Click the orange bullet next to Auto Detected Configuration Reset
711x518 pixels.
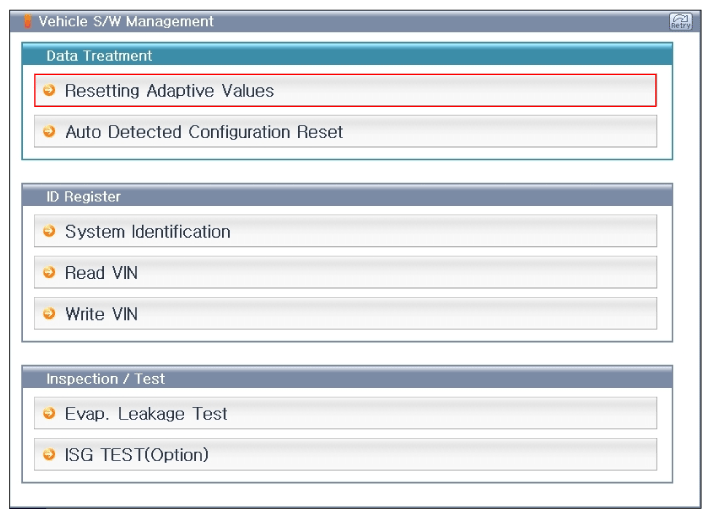pos(49,132)
